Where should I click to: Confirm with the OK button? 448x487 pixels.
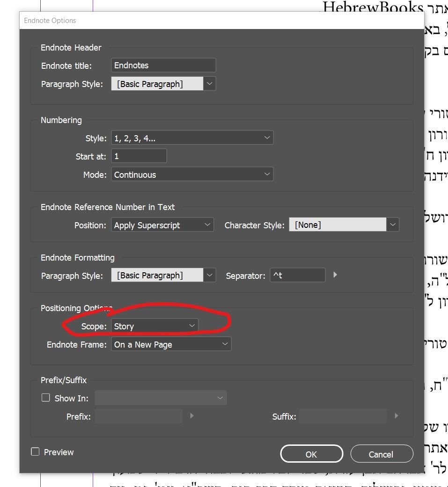point(311,454)
